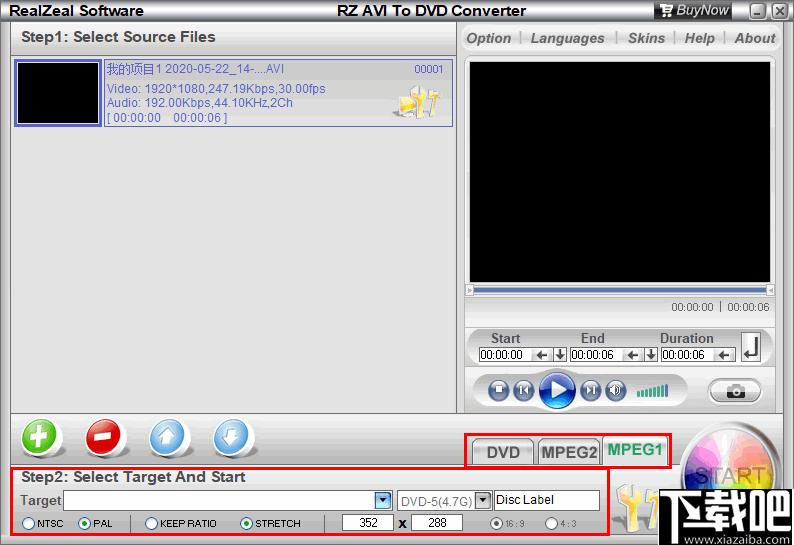Switch to the MPEG2 output tab
Viewport: 794px width, 545px height.
tap(569, 452)
